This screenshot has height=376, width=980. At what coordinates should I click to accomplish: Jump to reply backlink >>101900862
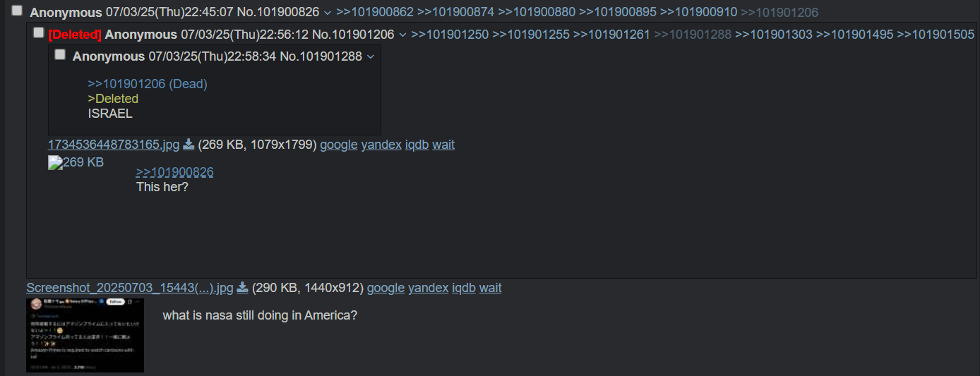click(x=374, y=12)
